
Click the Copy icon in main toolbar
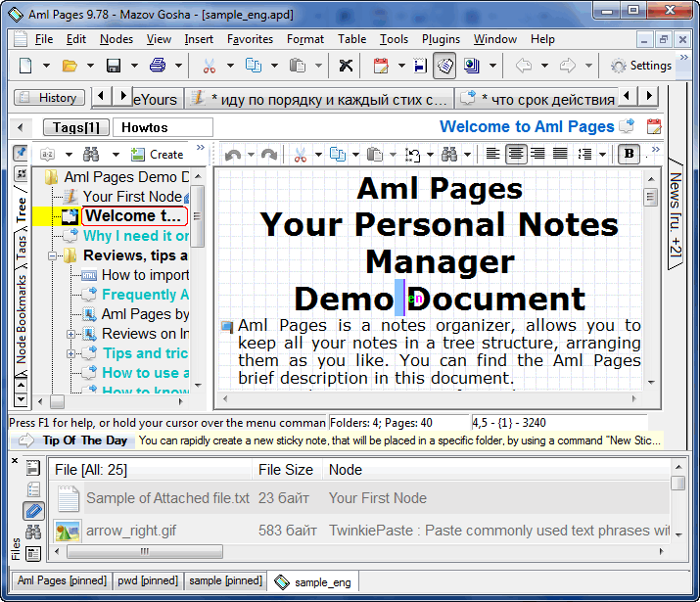[254, 66]
